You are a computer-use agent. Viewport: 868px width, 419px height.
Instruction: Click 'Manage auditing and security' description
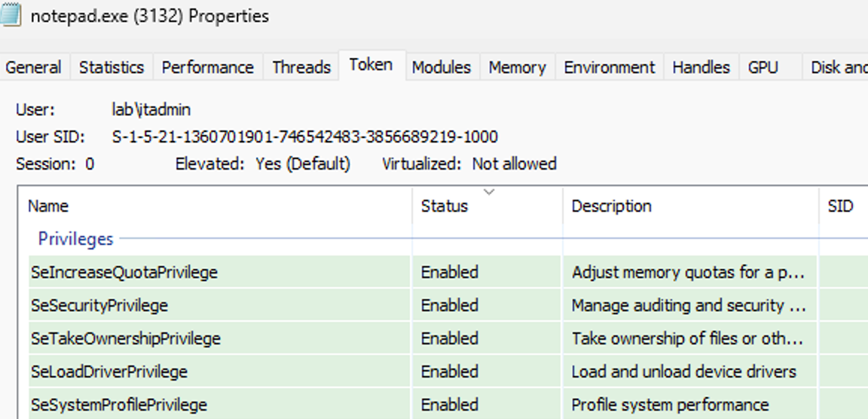click(689, 305)
